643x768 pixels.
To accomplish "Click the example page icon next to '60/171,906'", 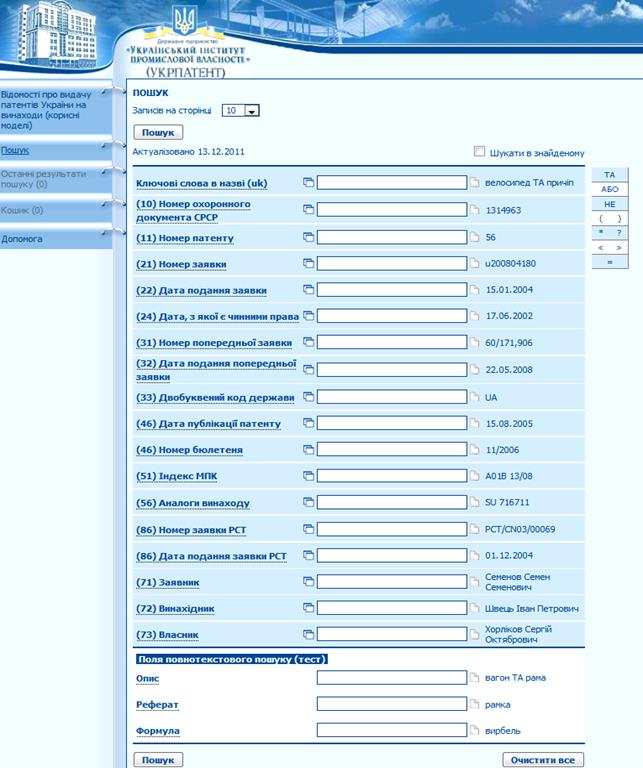I will (475, 342).
